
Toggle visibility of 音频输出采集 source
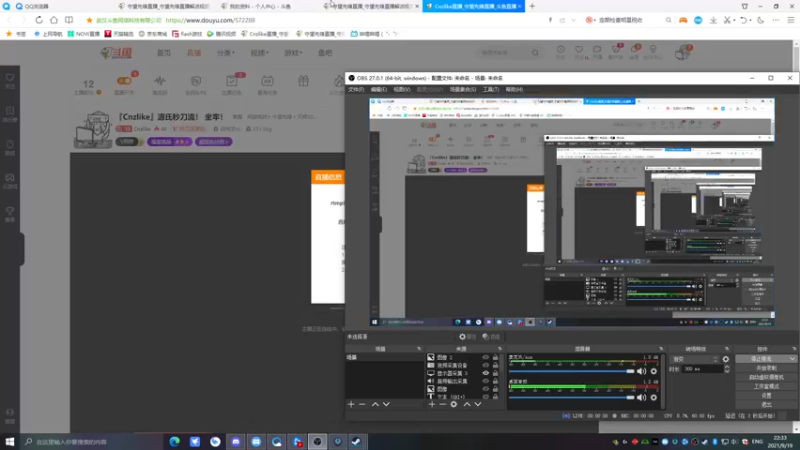point(485,381)
